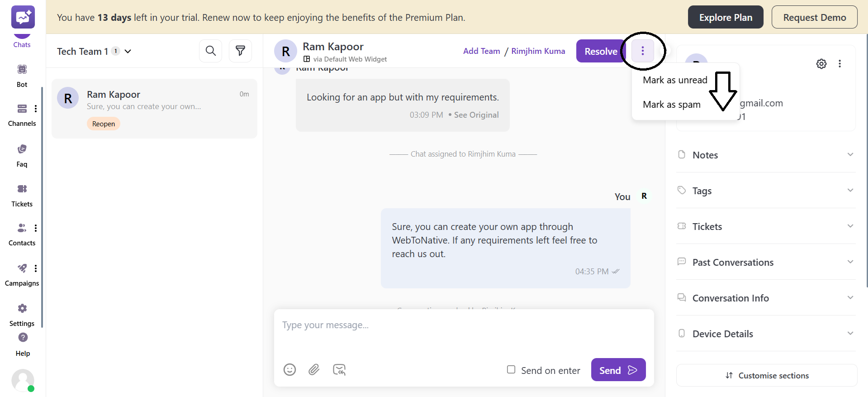Expand Past Conversations section
This screenshot has height=397, width=868.
[766, 262]
